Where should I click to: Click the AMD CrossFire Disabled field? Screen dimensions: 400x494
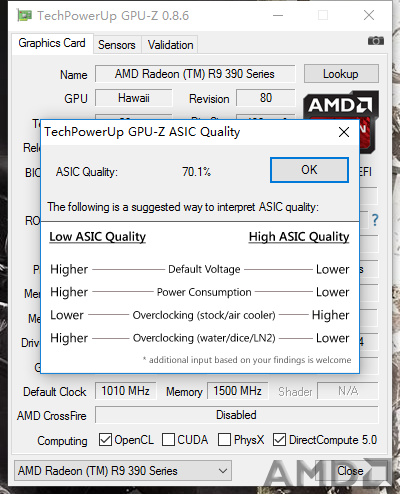pyautogui.click(x=237, y=415)
